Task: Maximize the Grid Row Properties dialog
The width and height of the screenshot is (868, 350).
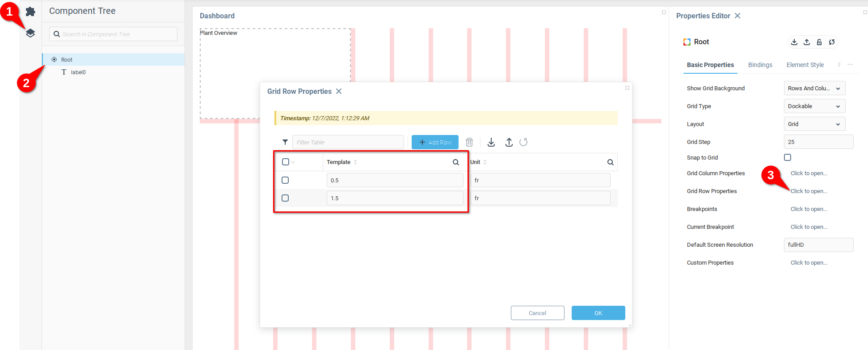Action: 627,88
